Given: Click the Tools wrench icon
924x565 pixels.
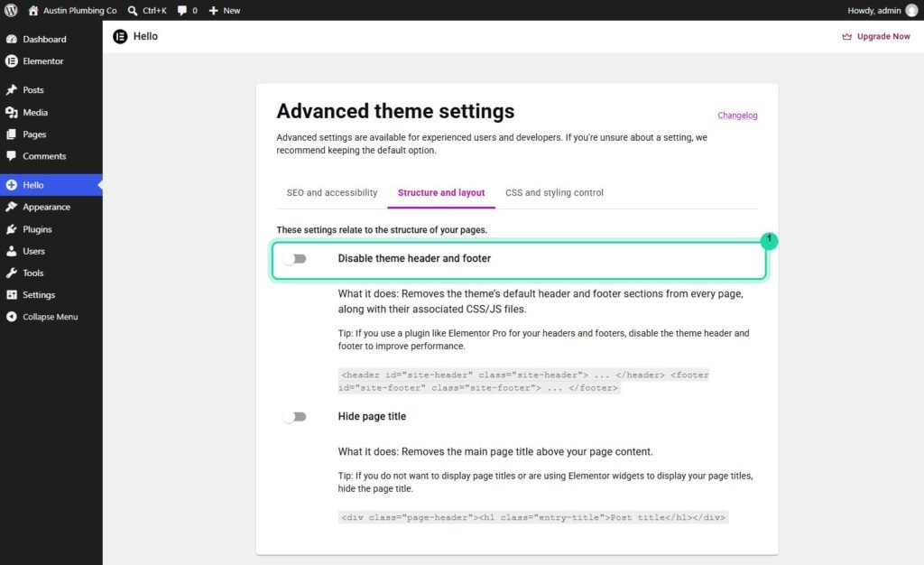Looking at the screenshot, I should pyautogui.click(x=11, y=273).
